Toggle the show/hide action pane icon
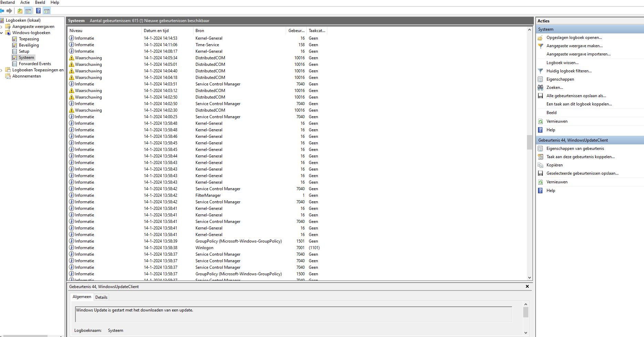 pyautogui.click(x=47, y=11)
